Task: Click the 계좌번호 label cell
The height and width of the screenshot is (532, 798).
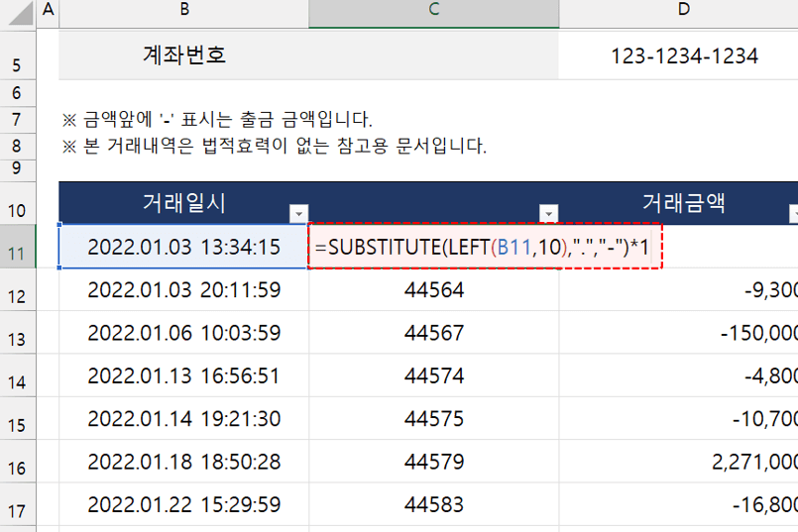Action: (308, 54)
